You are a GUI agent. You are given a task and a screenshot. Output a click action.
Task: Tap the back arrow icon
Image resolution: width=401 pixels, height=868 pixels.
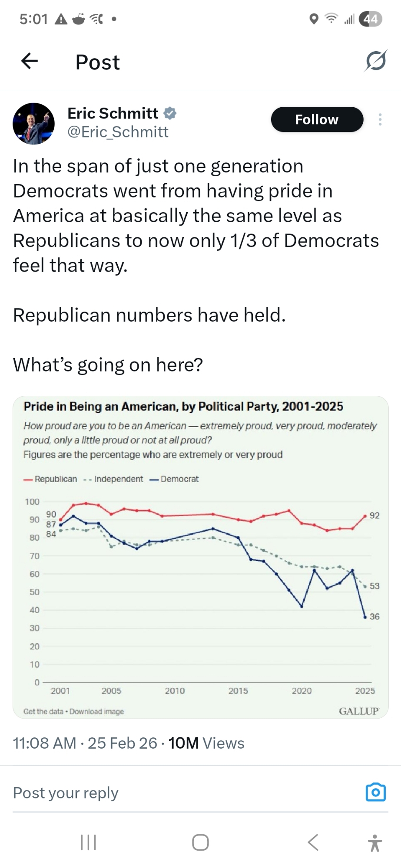pos(30,61)
